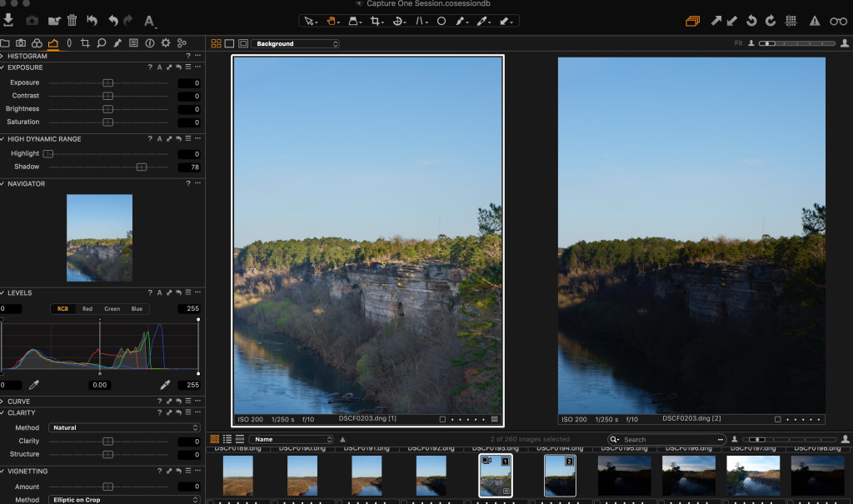This screenshot has width=853, height=504.
Task: Open the Capture camera tool tab
Action: tap(21, 43)
